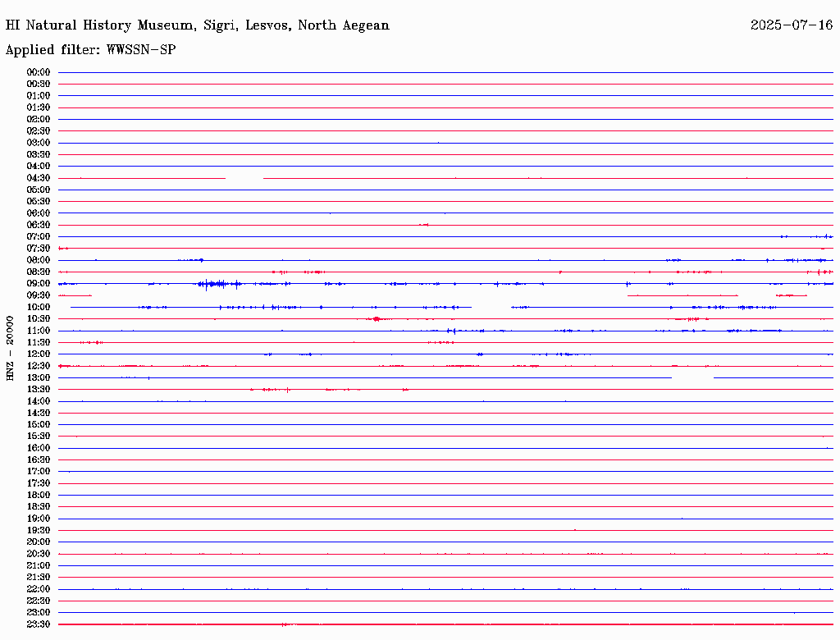Screen dimensions: 840x640
Task: Select the 07:00 time label
Action: pos(39,237)
